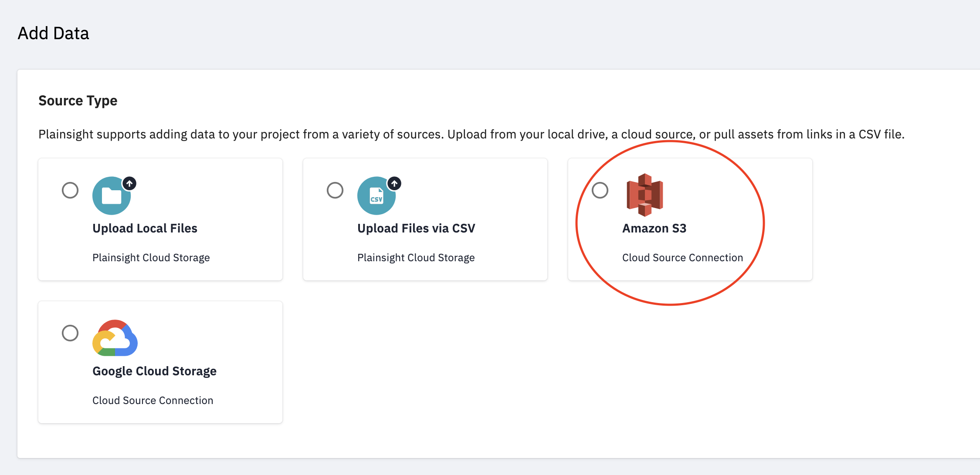980x475 pixels.
Task: Click the folder upload icon
Action: click(114, 195)
